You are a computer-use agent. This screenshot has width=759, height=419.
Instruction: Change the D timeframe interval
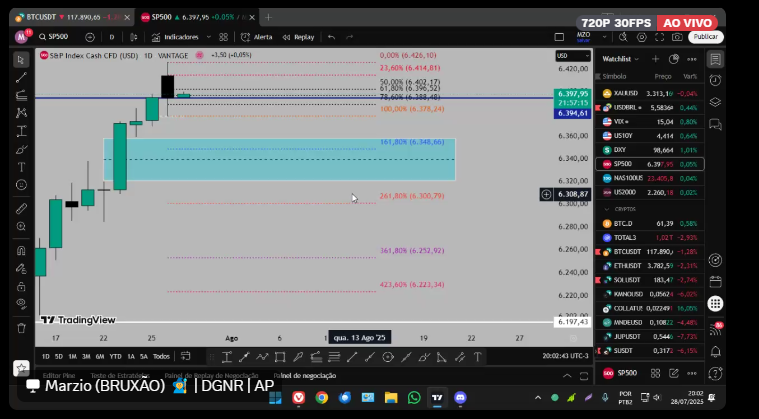click(x=112, y=37)
